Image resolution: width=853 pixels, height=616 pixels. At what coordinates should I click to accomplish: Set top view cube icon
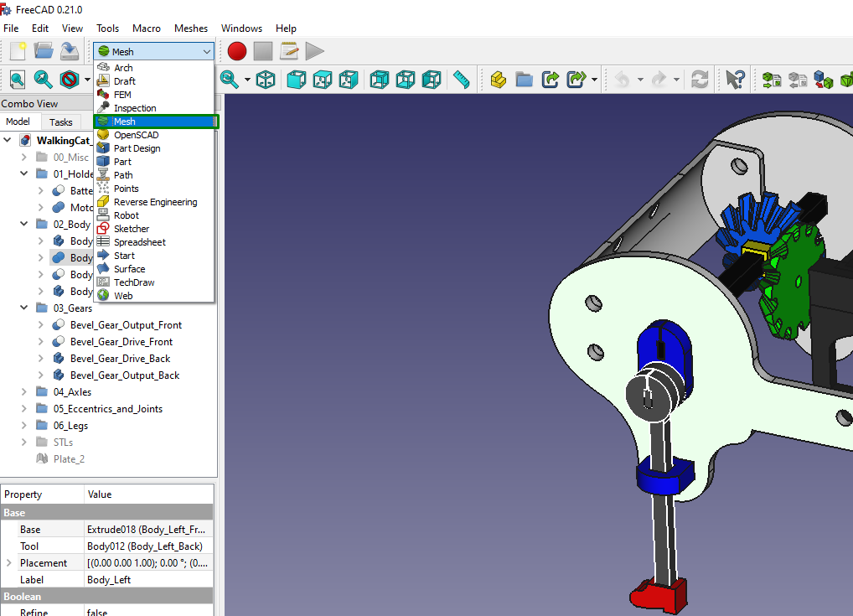[x=323, y=80]
